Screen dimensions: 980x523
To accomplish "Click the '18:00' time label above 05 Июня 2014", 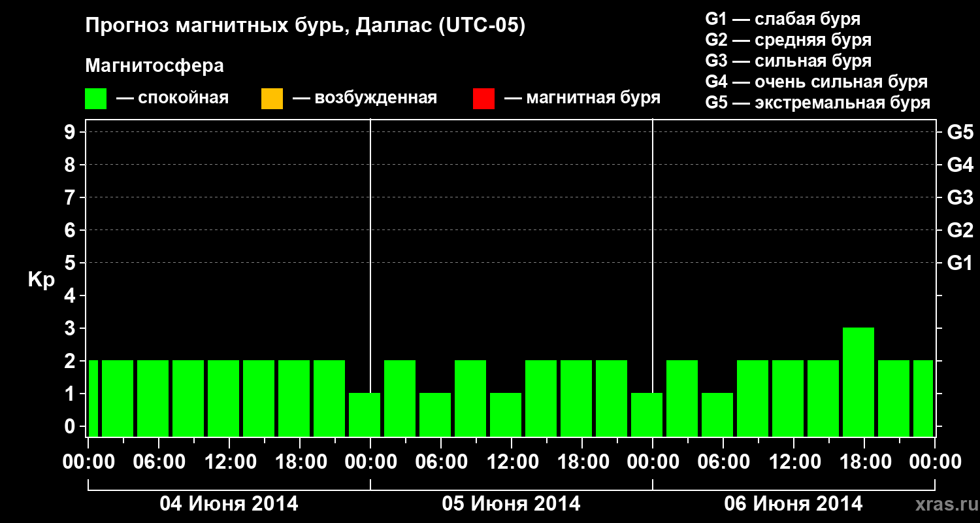I will tap(582, 462).
